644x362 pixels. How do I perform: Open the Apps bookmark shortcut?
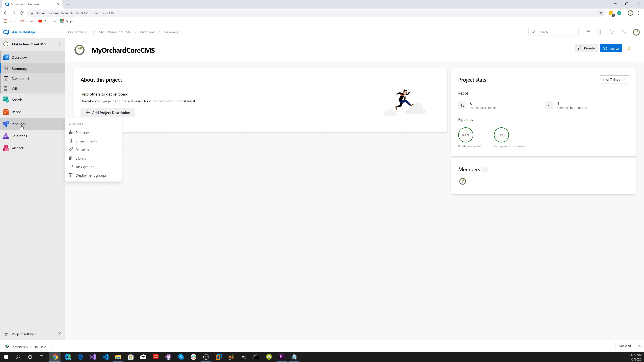10,21
